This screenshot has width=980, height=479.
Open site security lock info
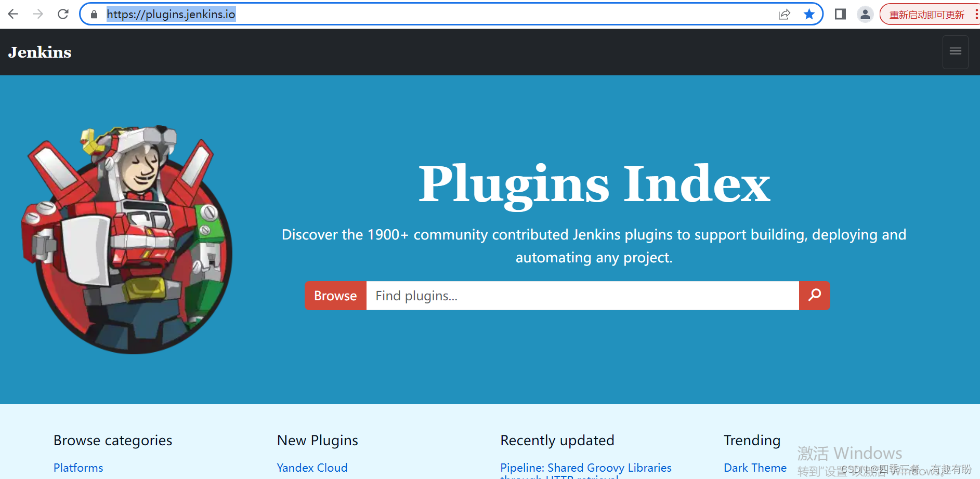point(94,15)
